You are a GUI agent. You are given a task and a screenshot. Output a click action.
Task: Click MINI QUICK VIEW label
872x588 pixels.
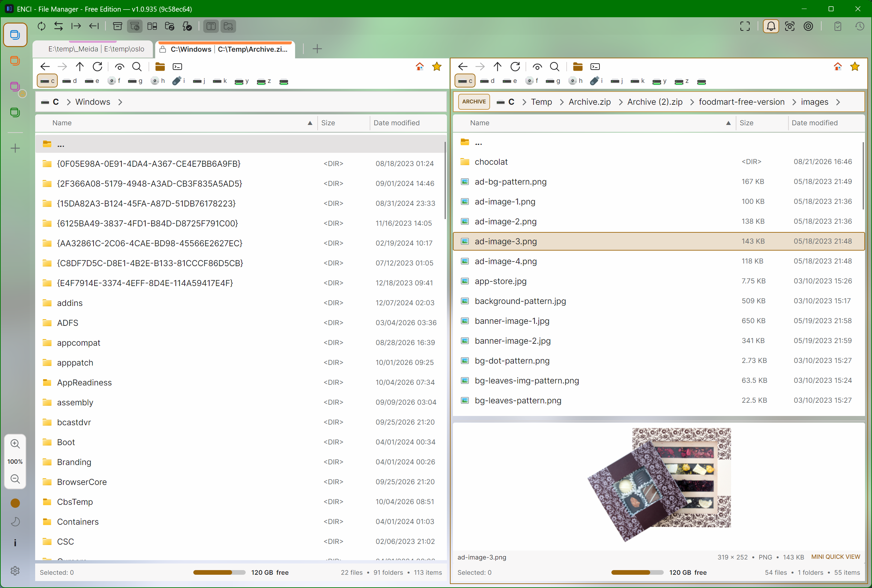click(x=836, y=557)
